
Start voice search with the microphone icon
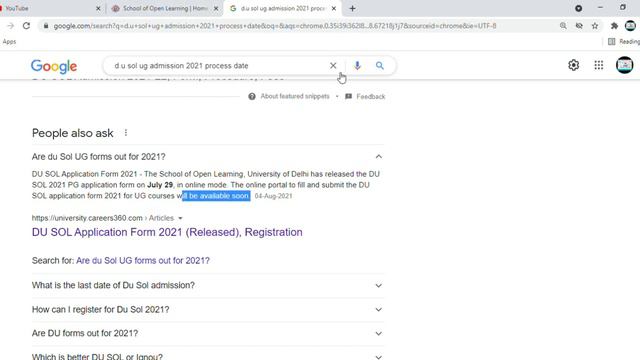[x=357, y=66]
